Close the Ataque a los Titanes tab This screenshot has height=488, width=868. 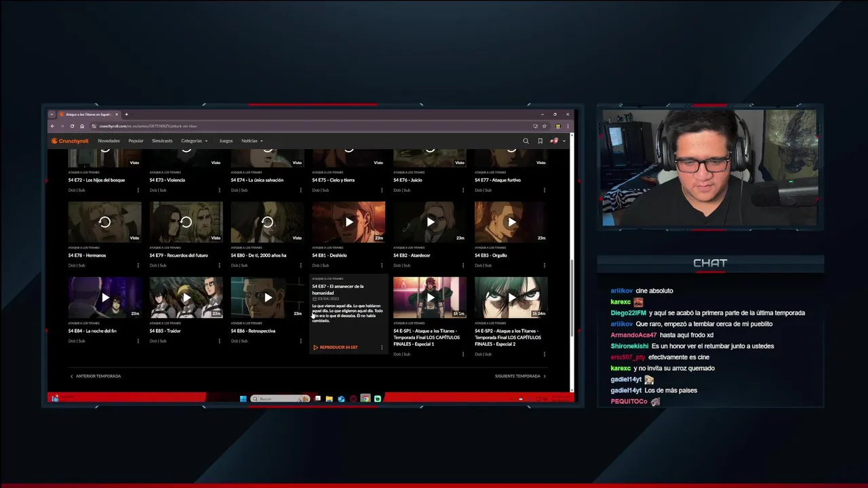(x=117, y=115)
